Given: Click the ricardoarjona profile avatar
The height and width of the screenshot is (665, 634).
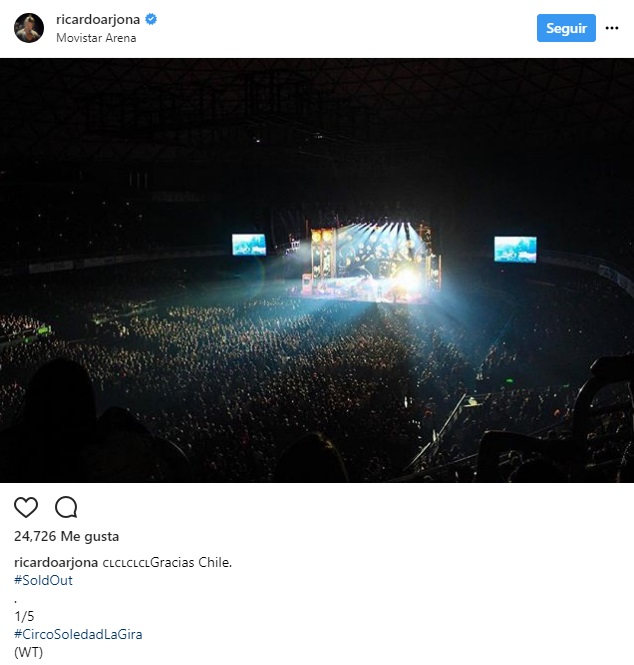Looking at the screenshot, I should pos(29,28).
